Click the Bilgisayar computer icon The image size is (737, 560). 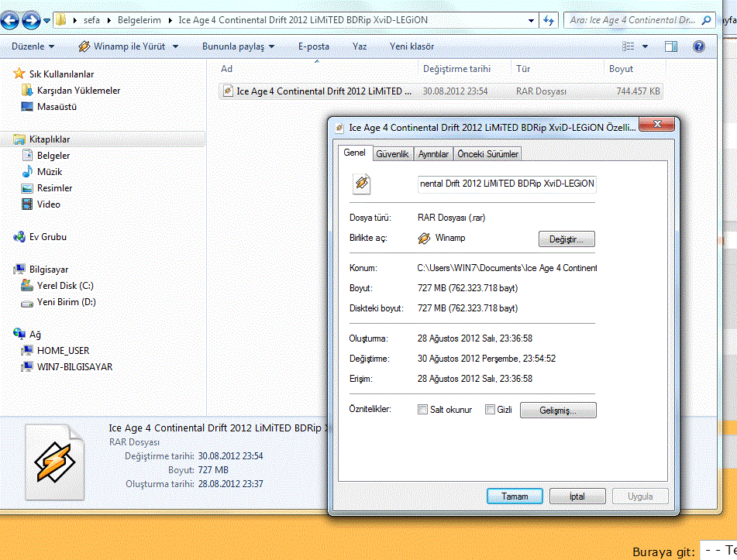(19, 270)
